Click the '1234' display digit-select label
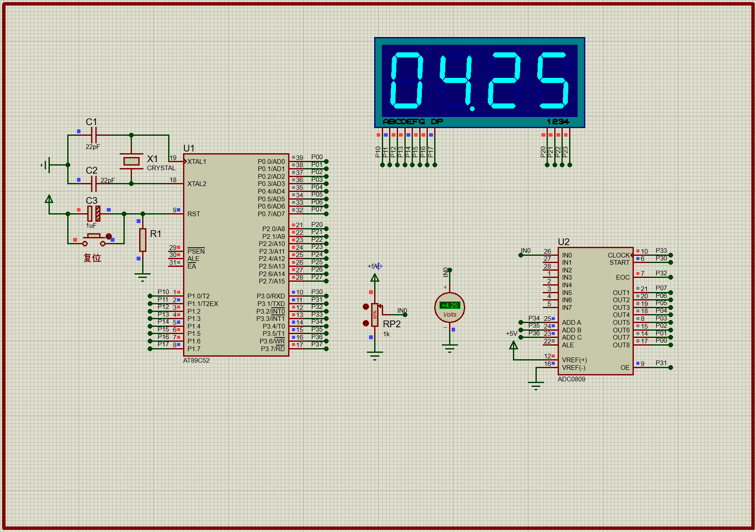Screen dimensions: 756x532 point(558,122)
